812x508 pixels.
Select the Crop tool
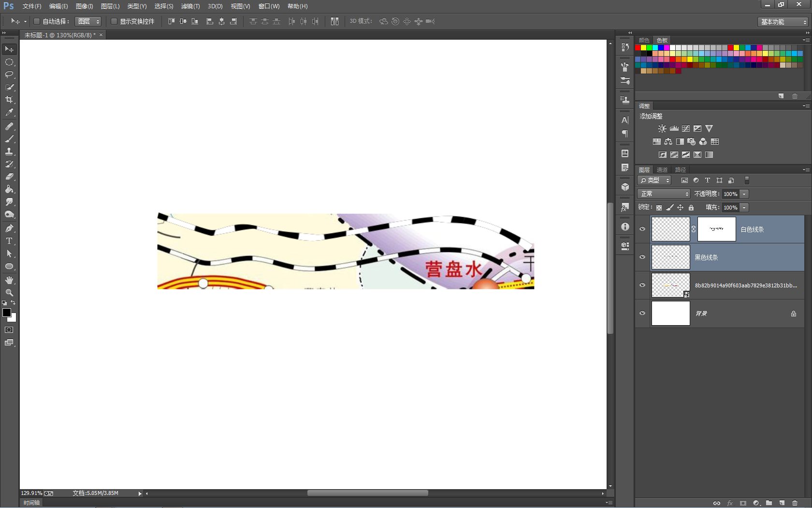click(x=9, y=100)
